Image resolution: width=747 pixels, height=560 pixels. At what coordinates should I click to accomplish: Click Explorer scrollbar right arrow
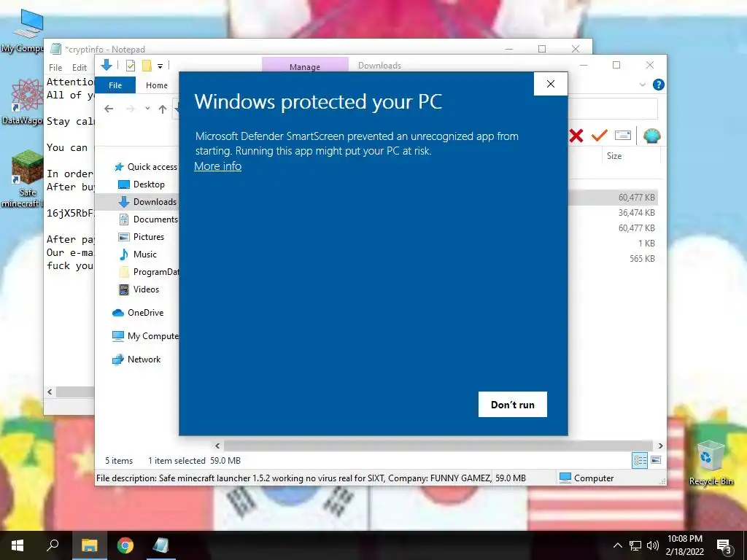click(x=660, y=446)
